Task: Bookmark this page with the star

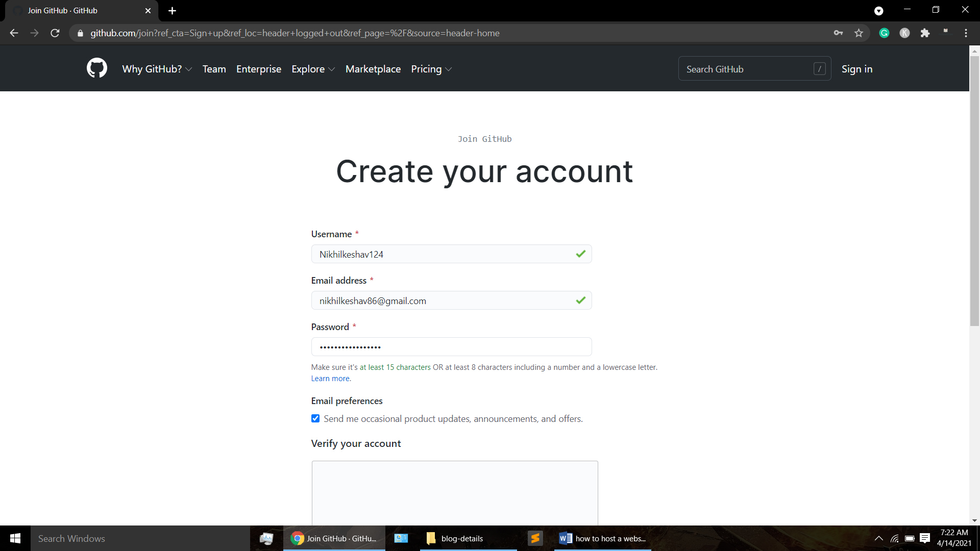Action: pos(859,33)
